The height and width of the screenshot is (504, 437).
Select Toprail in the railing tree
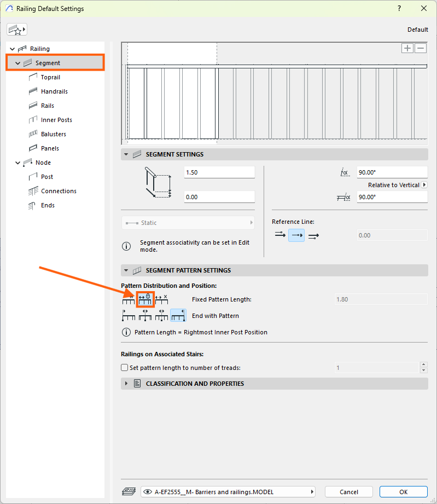[50, 77]
